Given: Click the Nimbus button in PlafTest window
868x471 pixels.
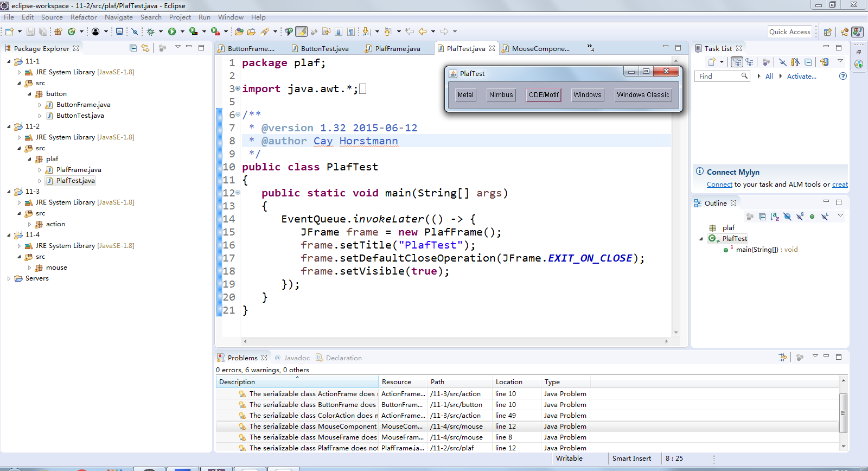Looking at the screenshot, I should point(501,95).
